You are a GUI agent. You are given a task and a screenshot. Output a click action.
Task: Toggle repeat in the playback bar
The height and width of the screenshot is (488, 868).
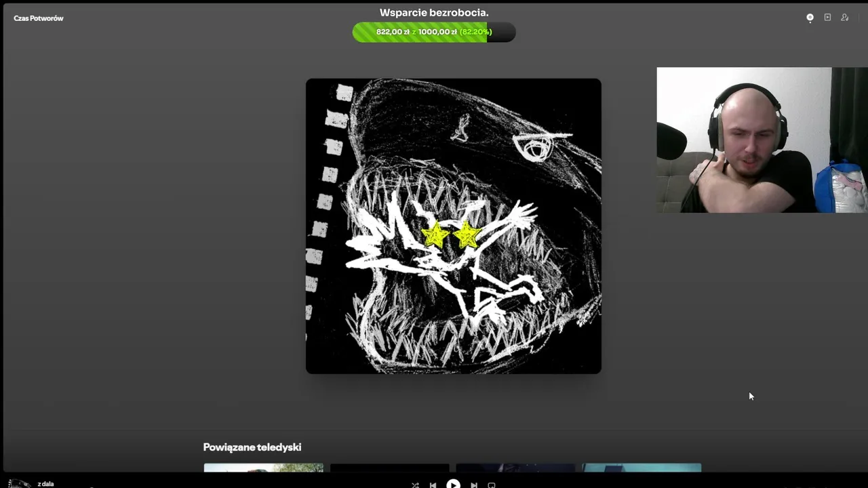click(x=492, y=485)
